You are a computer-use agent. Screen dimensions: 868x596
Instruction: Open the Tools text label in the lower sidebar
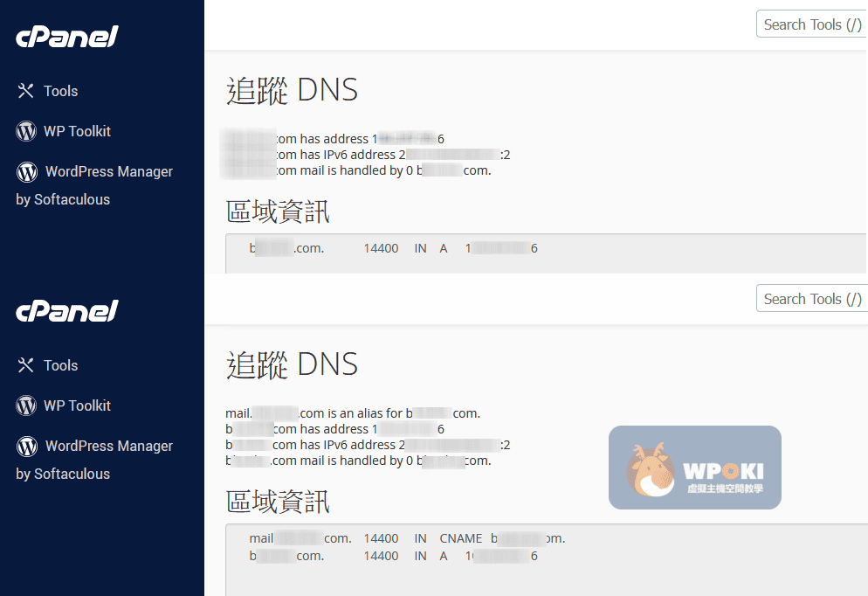(x=61, y=365)
